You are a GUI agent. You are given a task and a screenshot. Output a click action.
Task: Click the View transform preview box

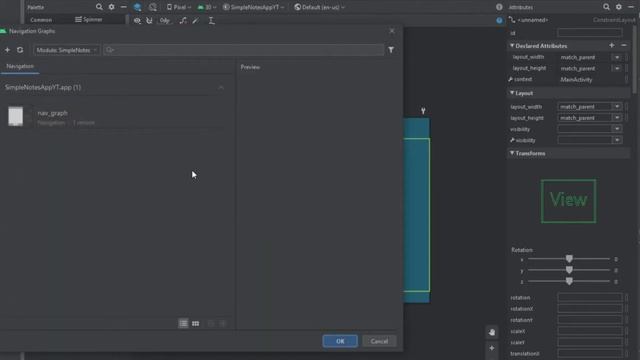tap(568, 201)
